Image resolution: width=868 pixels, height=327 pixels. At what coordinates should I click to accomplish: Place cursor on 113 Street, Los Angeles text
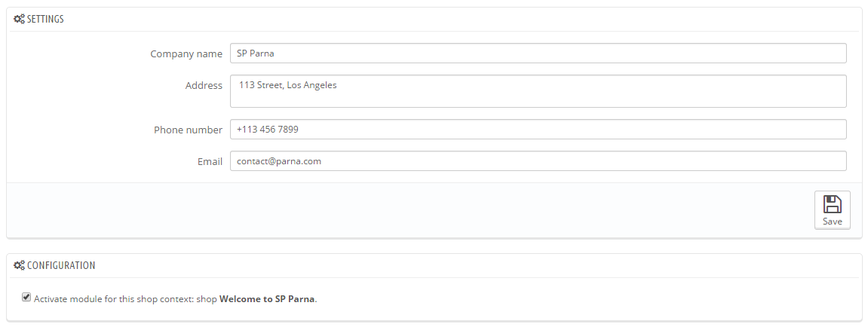(x=288, y=86)
